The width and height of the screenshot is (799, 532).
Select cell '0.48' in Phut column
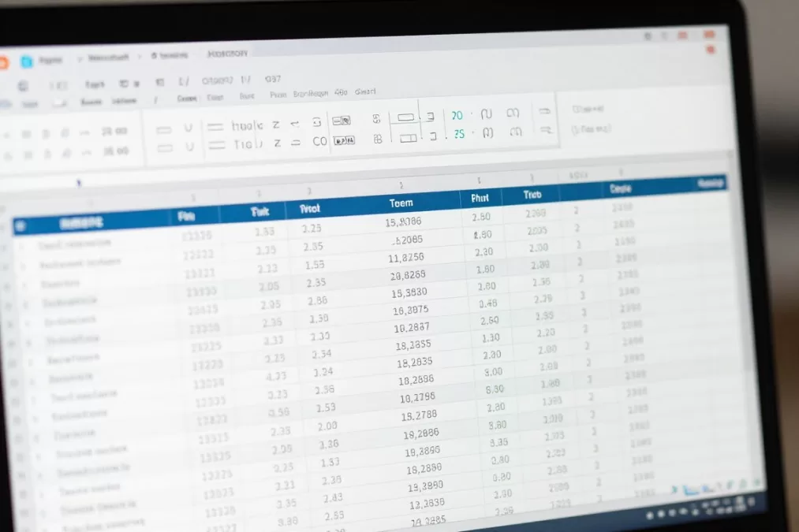[487, 303]
